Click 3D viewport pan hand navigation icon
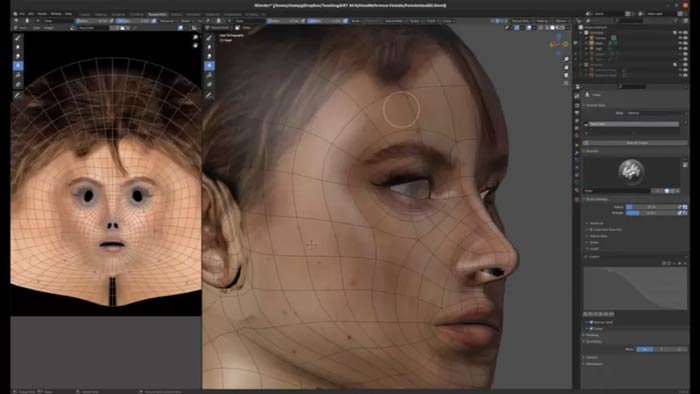 point(567,67)
